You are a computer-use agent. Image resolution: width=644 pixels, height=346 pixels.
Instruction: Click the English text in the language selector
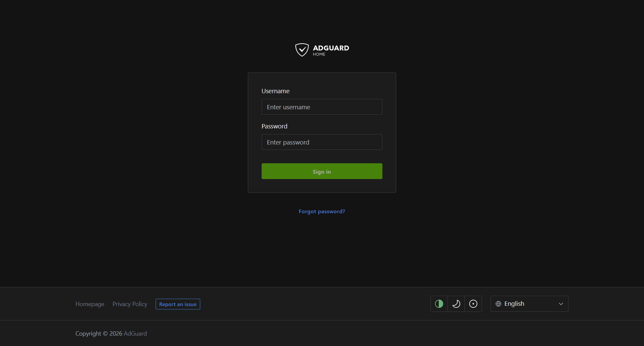point(514,304)
